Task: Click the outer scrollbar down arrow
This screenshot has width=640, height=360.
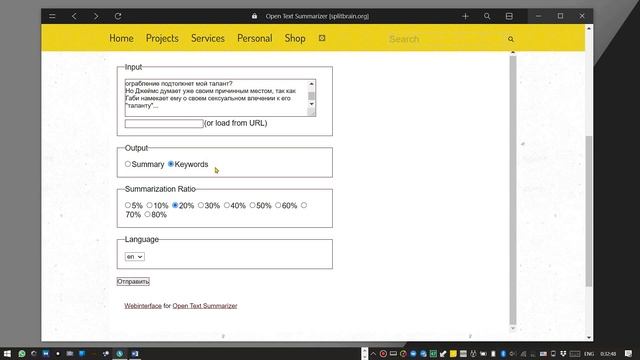Action: click(x=589, y=337)
